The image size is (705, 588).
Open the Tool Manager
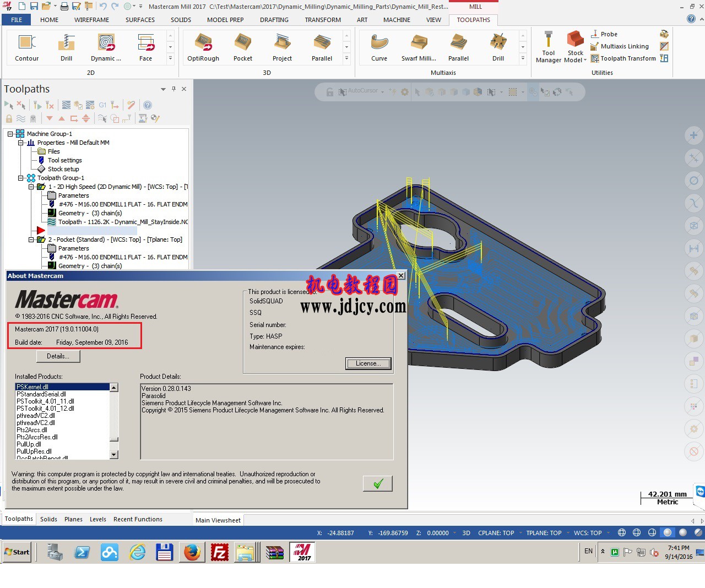pos(549,47)
